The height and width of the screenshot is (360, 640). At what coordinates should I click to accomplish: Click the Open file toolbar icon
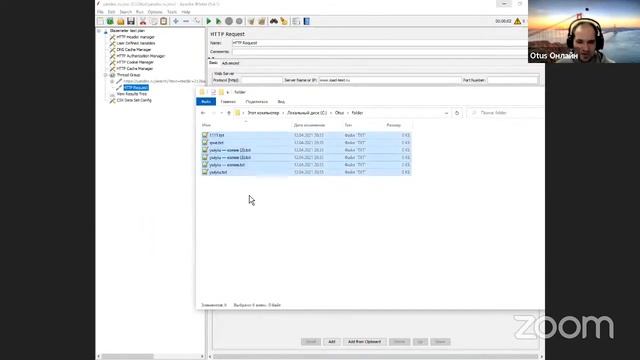[x=120, y=21]
